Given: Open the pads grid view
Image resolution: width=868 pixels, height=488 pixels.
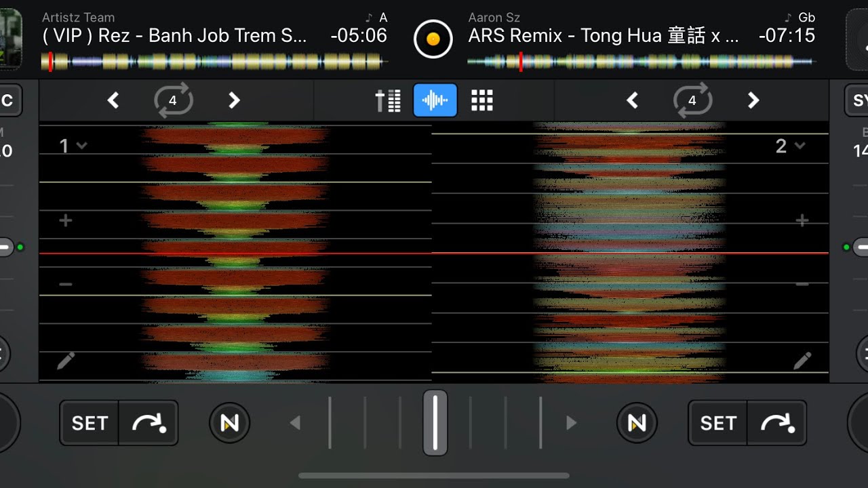Looking at the screenshot, I should point(481,100).
